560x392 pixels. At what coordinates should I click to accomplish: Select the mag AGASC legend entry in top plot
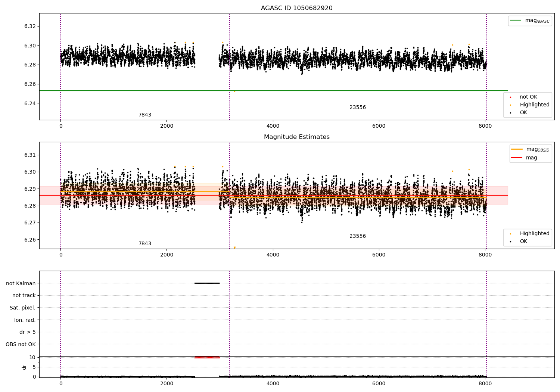530,21
